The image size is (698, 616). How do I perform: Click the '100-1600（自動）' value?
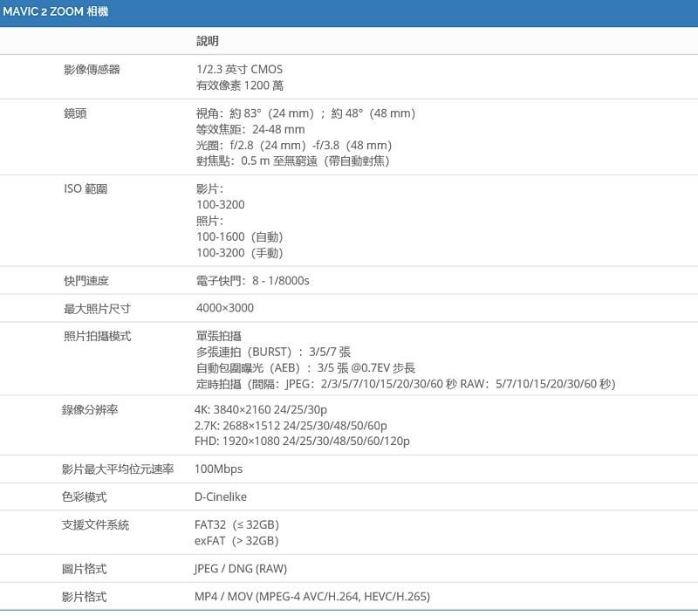pos(240,236)
